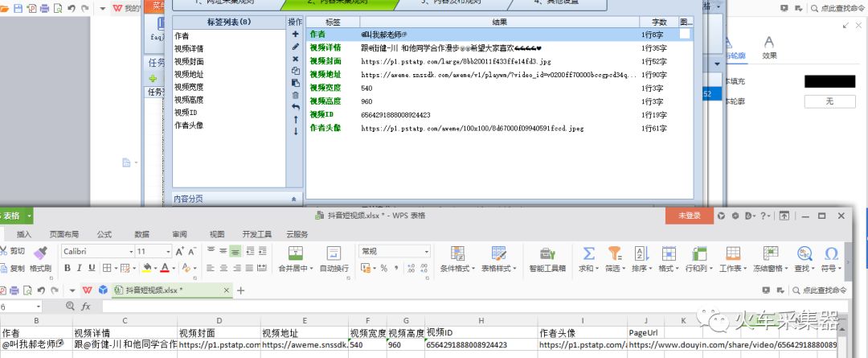
Task: Open the 公式 ribbon tab
Action: pos(104,234)
